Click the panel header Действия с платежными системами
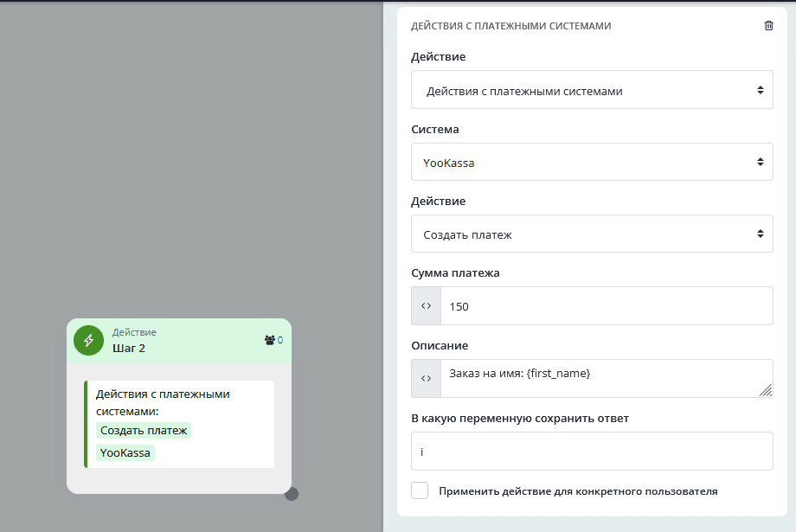The height and width of the screenshot is (532, 796). 510,26
